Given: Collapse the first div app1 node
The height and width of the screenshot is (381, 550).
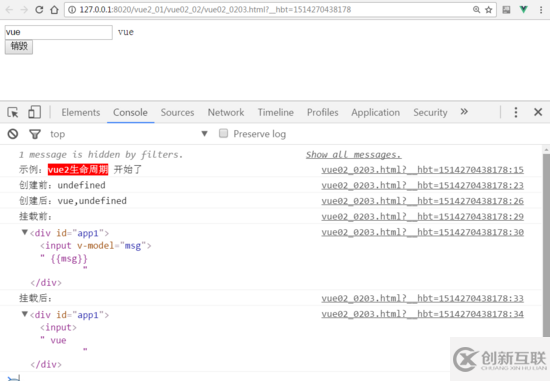Looking at the screenshot, I should 25,232.
